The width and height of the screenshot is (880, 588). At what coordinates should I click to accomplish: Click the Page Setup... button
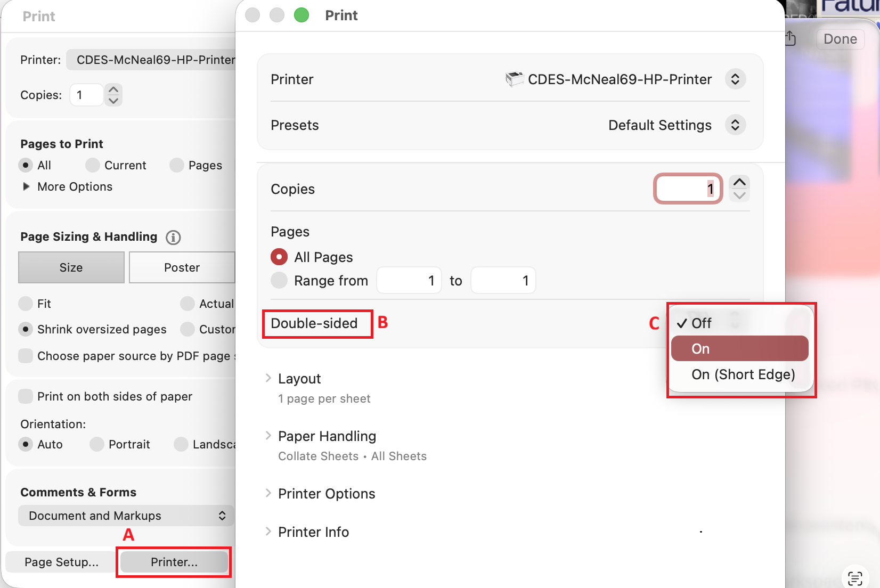tap(61, 562)
